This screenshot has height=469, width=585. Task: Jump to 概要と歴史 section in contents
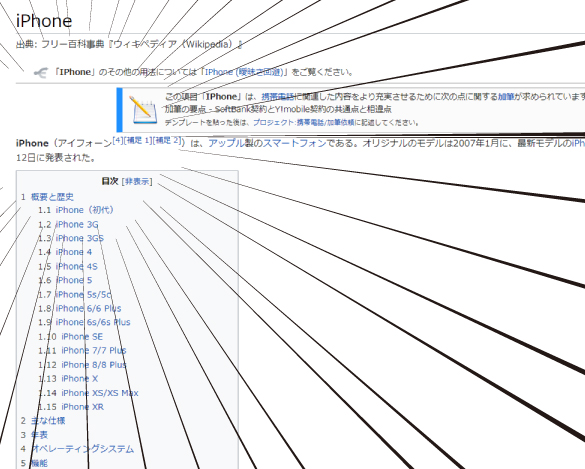52,197
